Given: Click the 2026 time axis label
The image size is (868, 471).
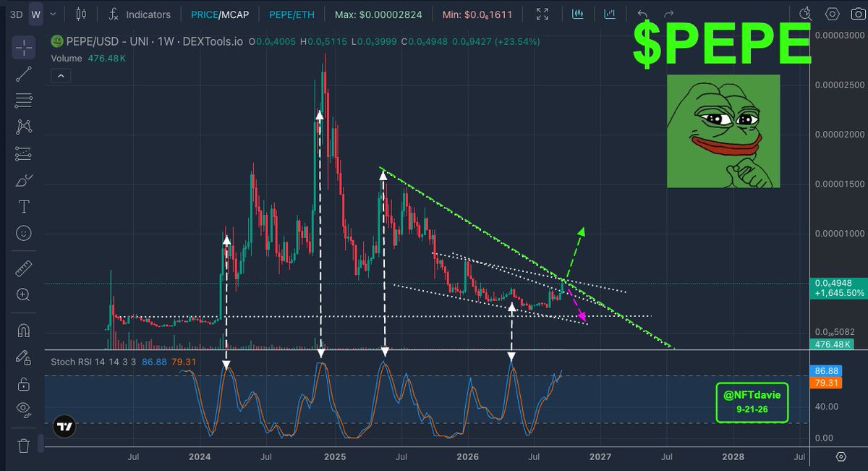Looking at the screenshot, I should tap(468, 457).
